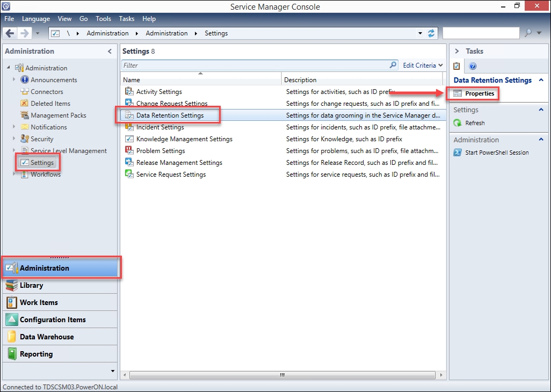Click the green Refresh task icon

458,123
